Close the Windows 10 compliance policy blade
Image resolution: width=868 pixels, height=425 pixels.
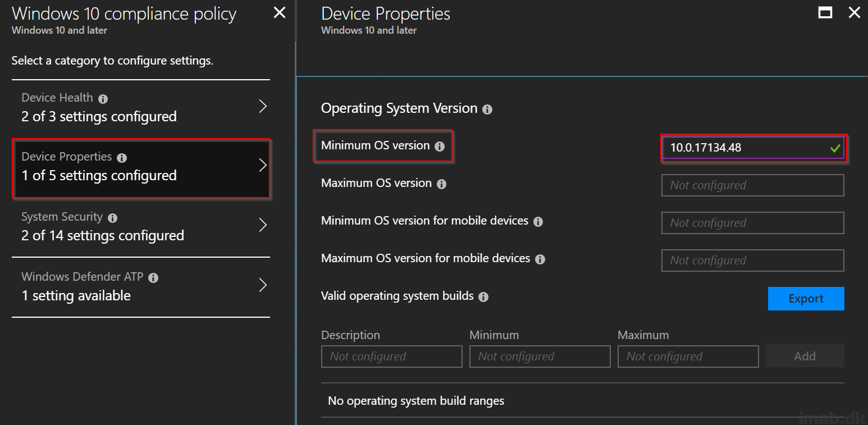tap(279, 13)
